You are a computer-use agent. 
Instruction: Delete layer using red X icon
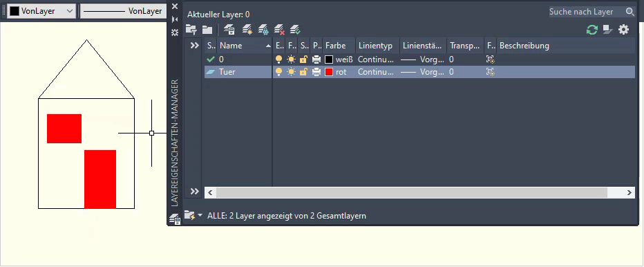coord(279,30)
